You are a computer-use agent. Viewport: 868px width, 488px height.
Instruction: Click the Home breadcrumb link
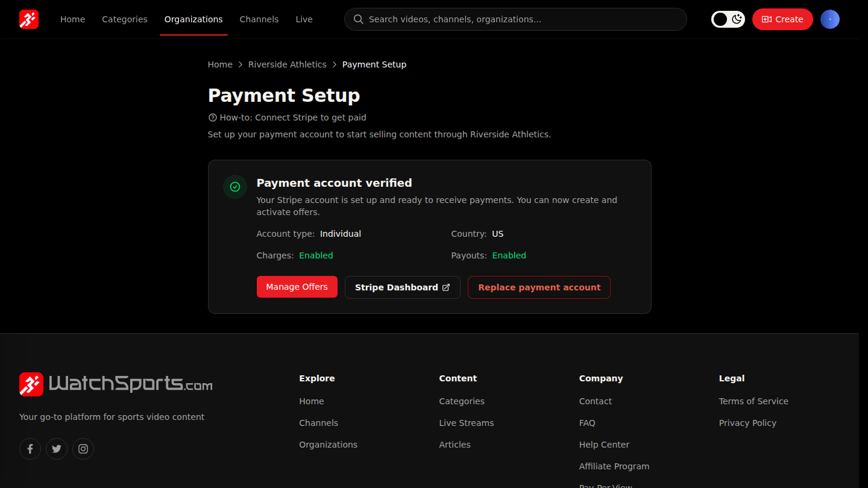[220, 64]
